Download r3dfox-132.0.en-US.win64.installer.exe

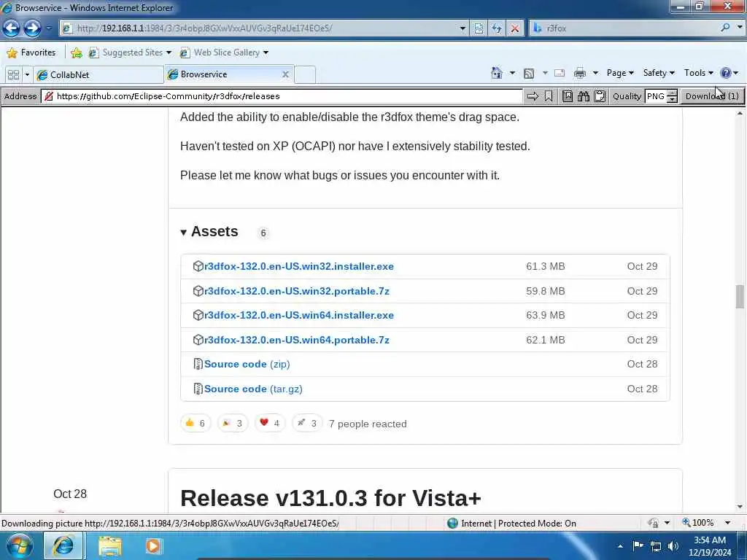tap(298, 315)
